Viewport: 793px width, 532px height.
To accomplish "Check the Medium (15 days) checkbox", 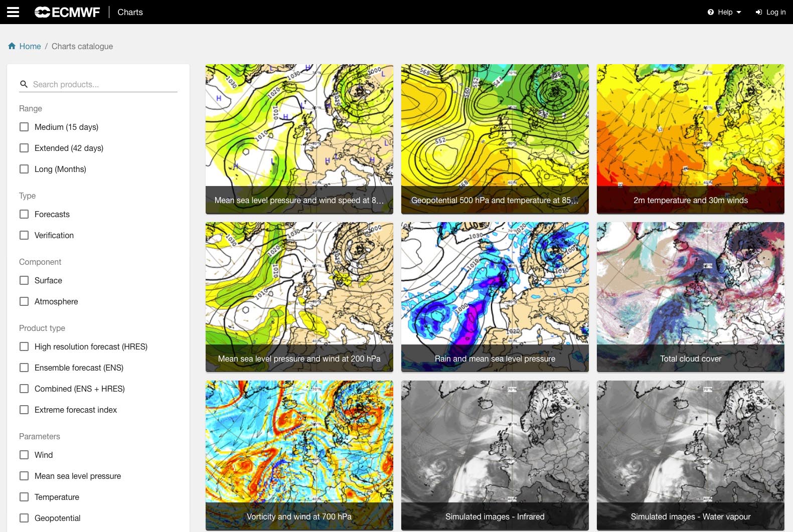I will (x=24, y=127).
